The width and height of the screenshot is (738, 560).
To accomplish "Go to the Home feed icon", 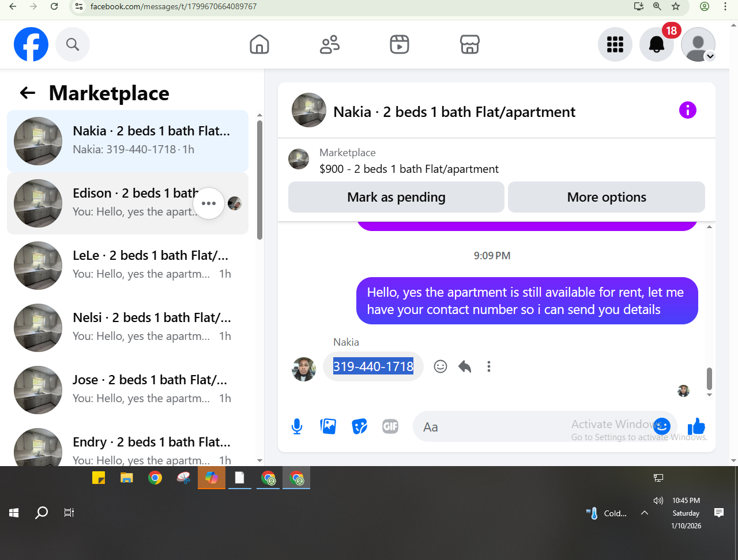I will [x=259, y=44].
